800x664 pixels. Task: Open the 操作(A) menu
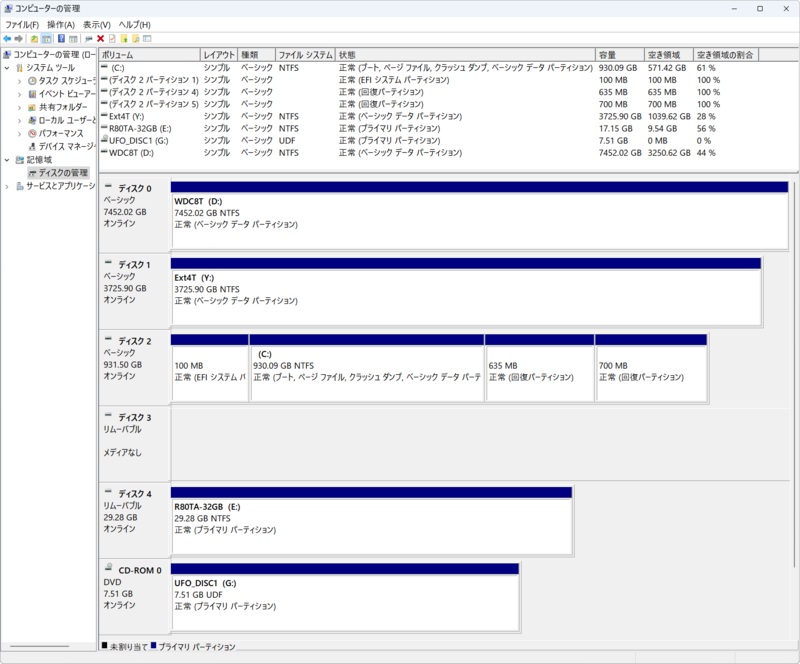pyautogui.click(x=61, y=24)
